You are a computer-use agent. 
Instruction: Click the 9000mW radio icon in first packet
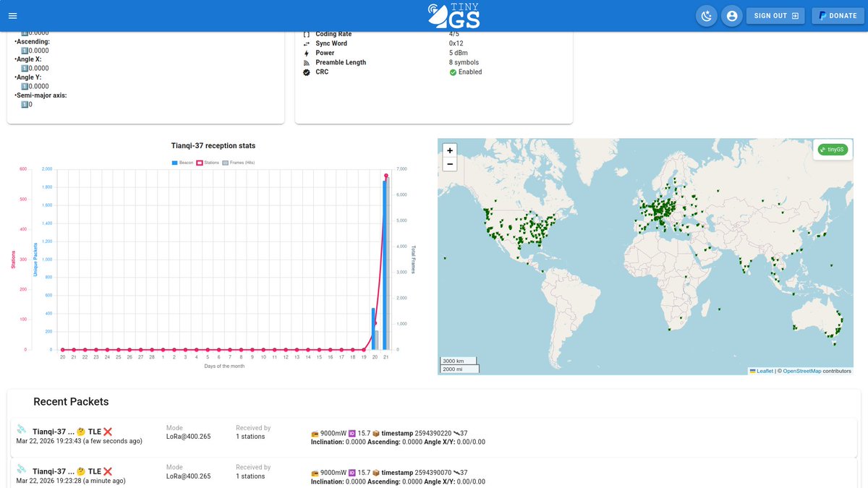[315, 433]
